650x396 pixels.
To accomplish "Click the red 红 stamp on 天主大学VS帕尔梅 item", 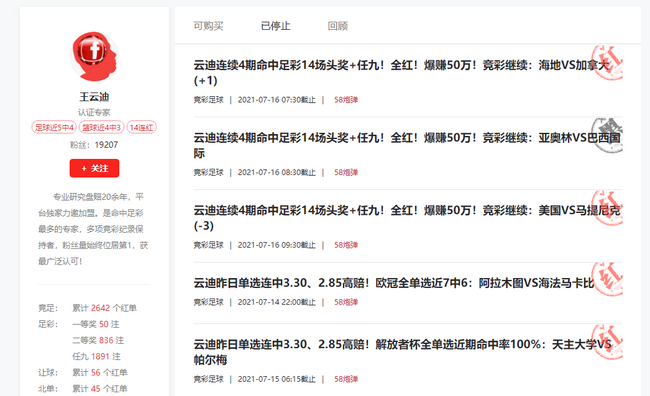I will tap(607, 341).
